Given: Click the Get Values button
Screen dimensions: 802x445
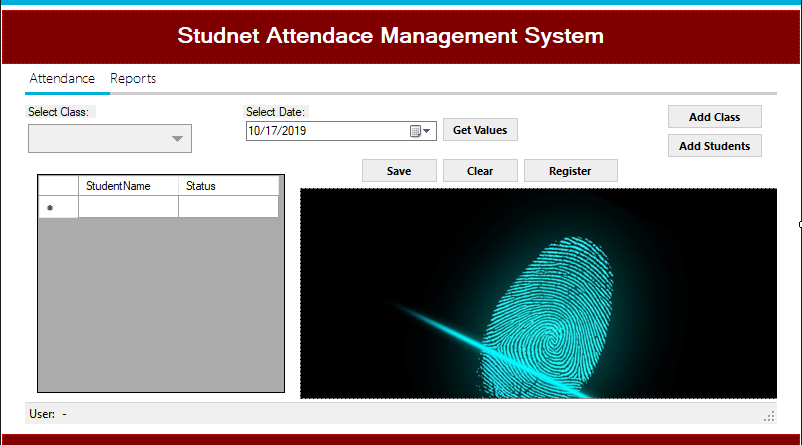Looking at the screenshot, I should [x=480, y=130].
